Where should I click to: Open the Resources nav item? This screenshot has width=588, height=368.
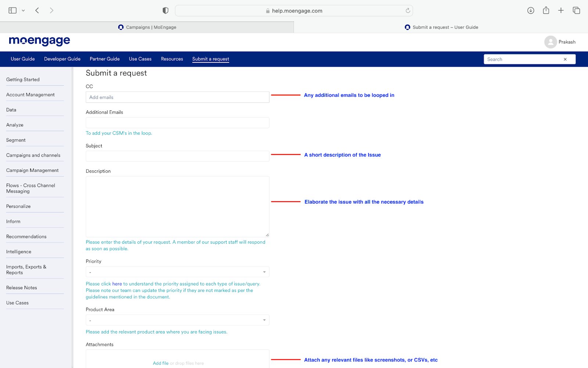tap(172, 59)
